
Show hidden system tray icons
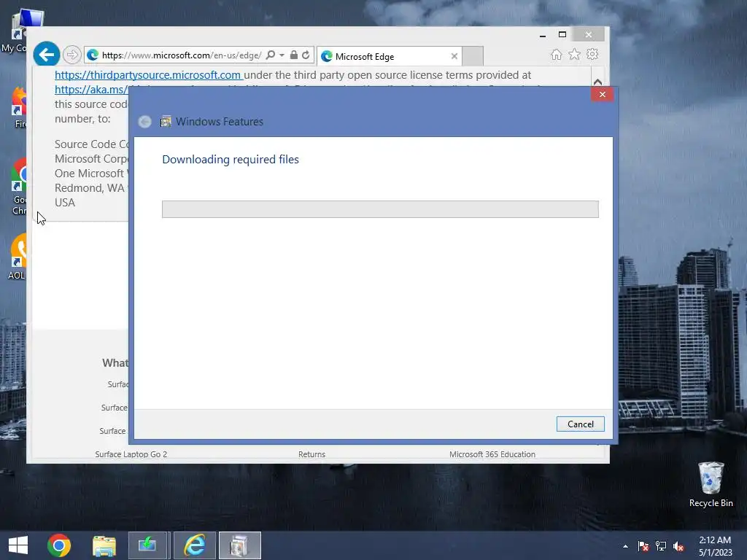[625, 546]
